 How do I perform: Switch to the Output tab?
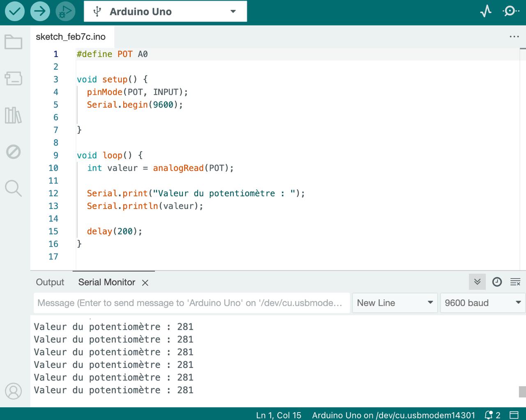pos(50,282)
